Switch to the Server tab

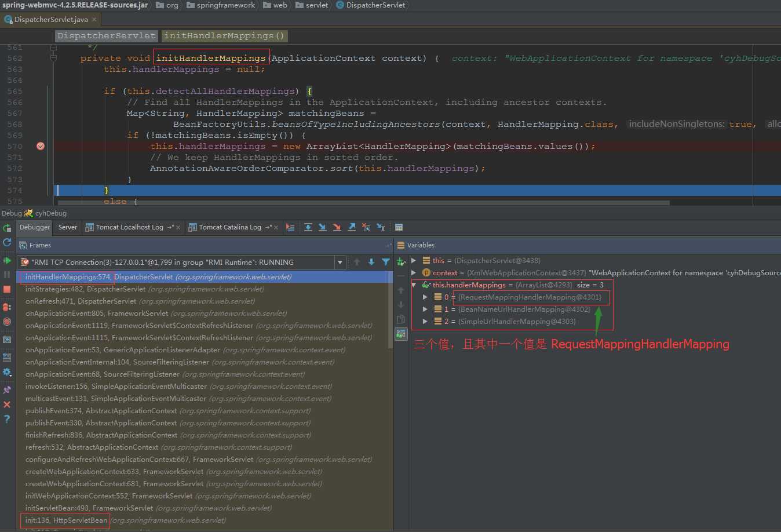[x=68, y=227]
